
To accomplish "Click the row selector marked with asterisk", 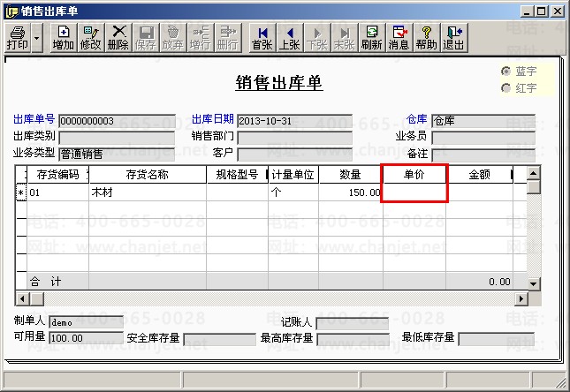I will pyautogui.click(x=21, y=192).
